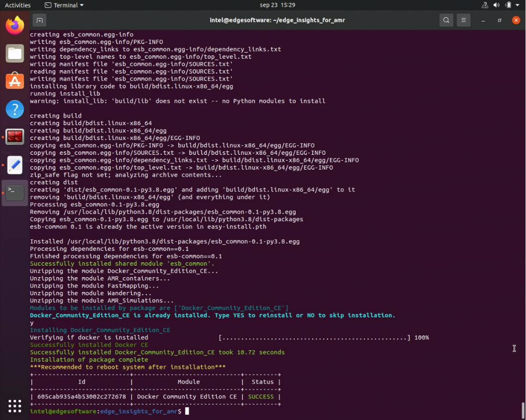
Task: Show Applications grid at dock bottom
Action: 15,406
